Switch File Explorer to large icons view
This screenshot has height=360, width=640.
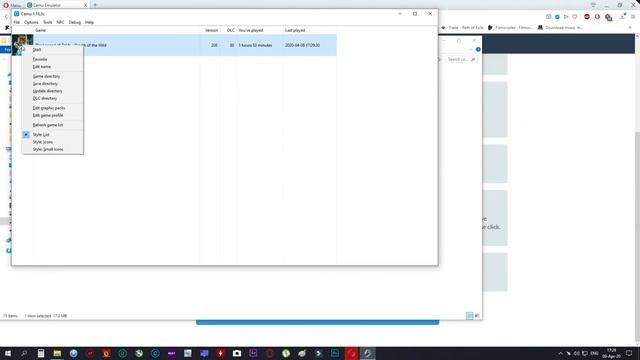[x=477, y=316]
